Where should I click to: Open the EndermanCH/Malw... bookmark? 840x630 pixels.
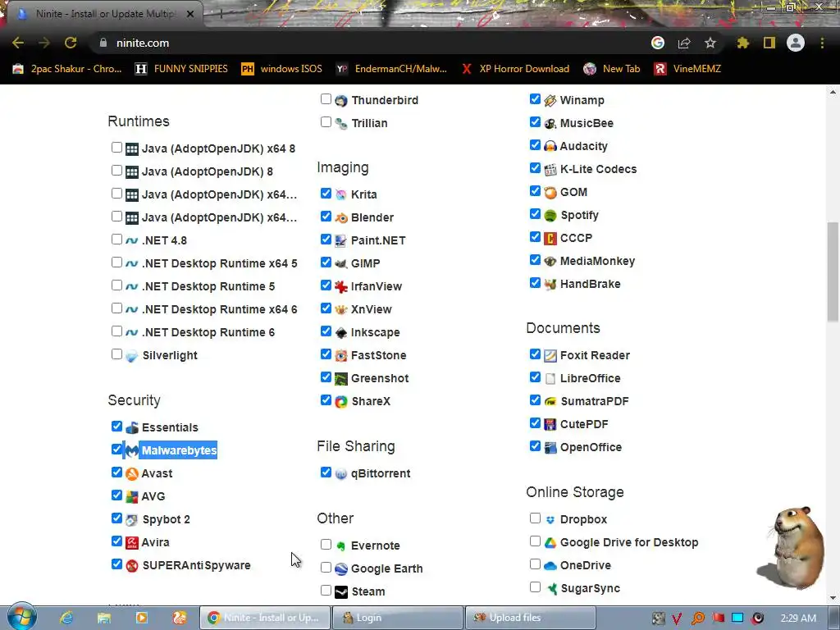391,69
